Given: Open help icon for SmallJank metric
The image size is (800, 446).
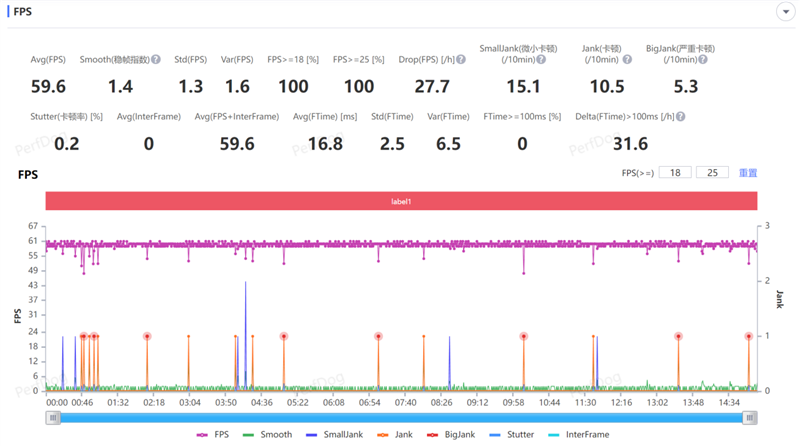Looking at the screenshot, I should coord(541,59).
